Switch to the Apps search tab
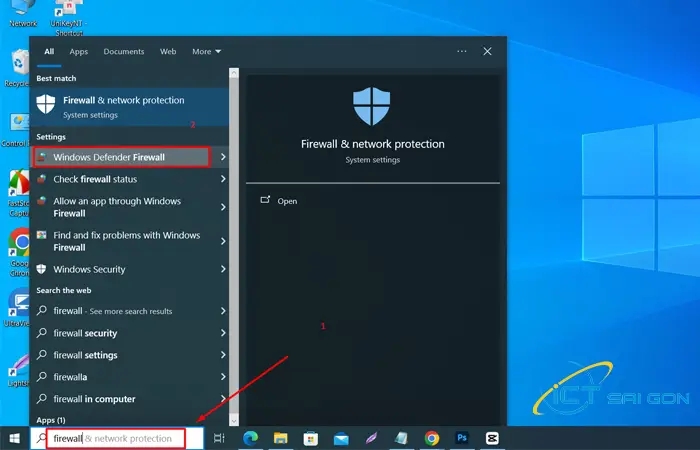 79,51
